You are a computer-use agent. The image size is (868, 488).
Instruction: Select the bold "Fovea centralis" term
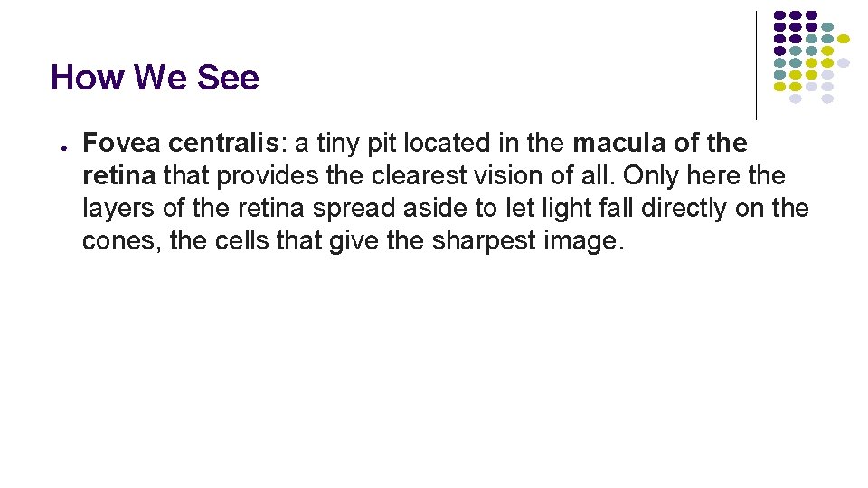pos(181,143)
